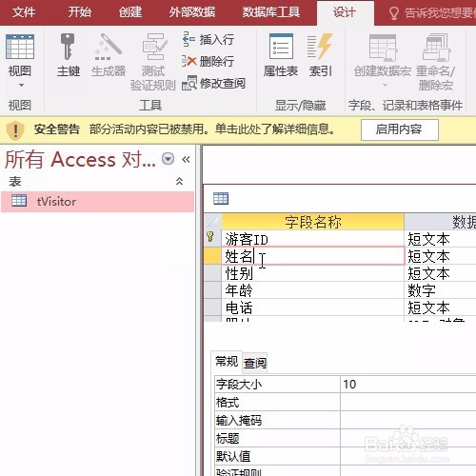
Task: Click the 字段大小 value field
Action: [x=408, y=384]
